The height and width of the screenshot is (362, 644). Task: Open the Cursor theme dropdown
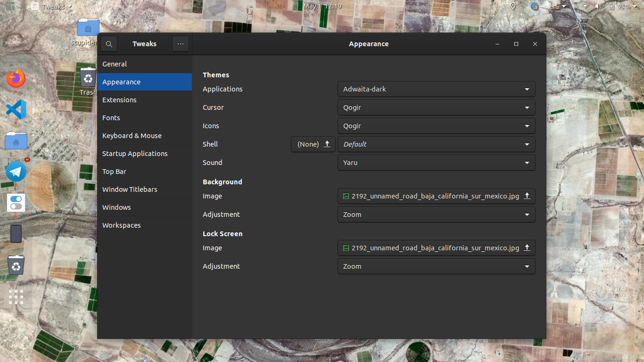436,107
